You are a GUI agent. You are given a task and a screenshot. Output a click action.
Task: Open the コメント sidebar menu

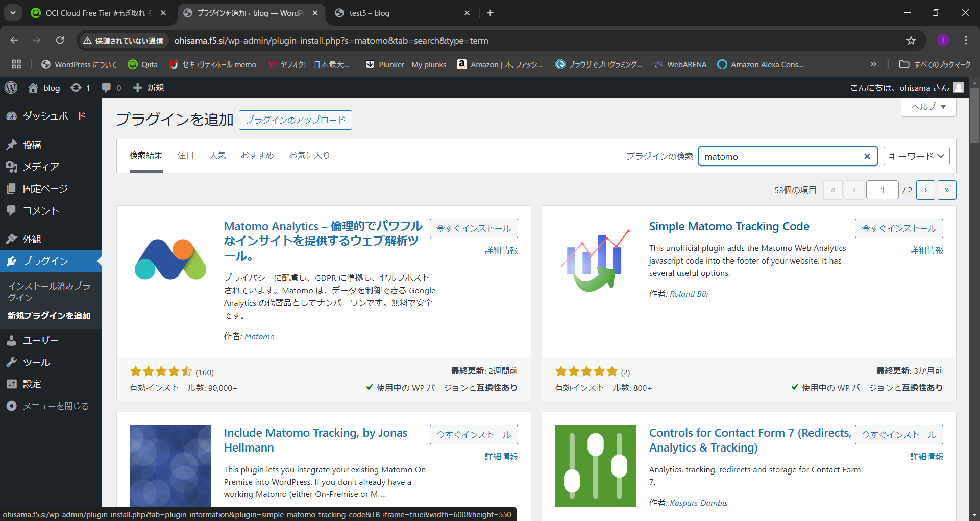point(51,210)
